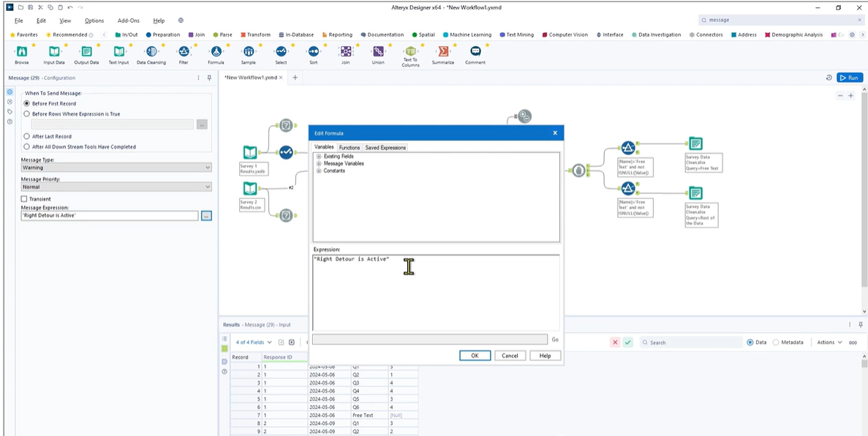Open the Add-Ons menu
Screen dimensions: 868x436
tap(127, 20)
